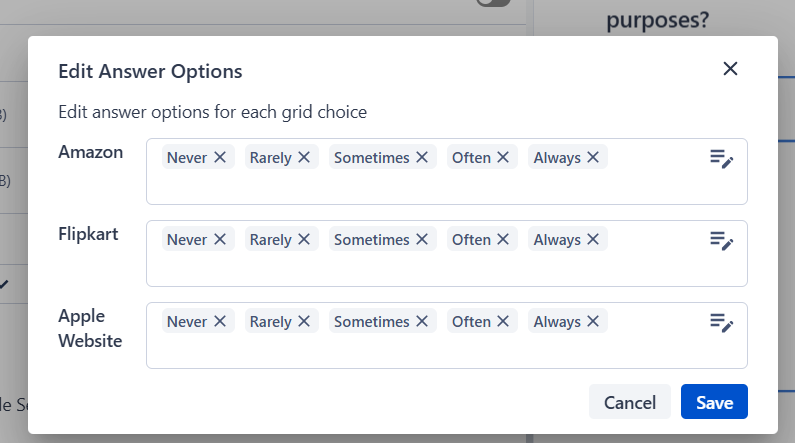Remove the Never tag from Flipkart row
The height and width of the screenshot is (443, 795).
(x=220, y=240)
